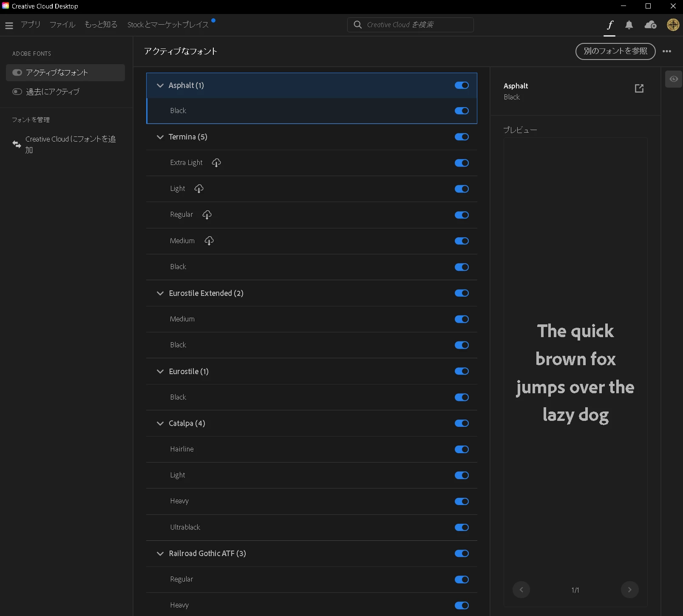The height and width of the screenshot is (616, 683).
Task: Collapse the Eurostile Extended family
Action: point(160,293)
